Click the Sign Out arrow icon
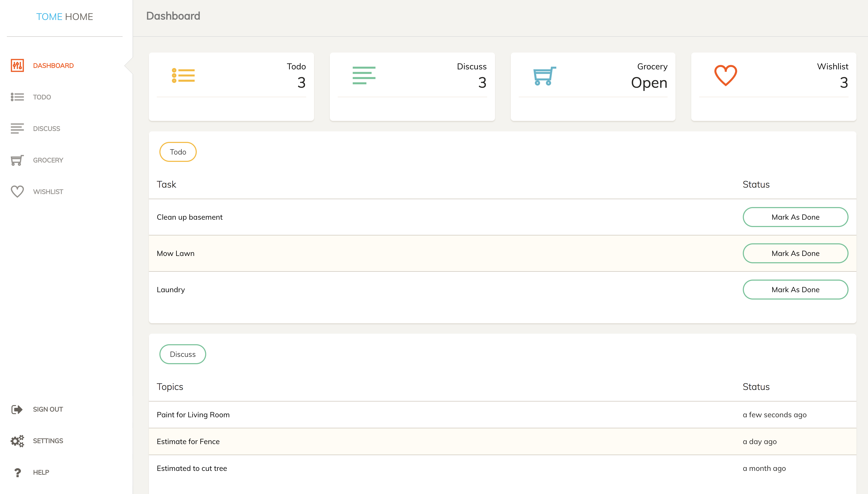Viewport: 868px width, 494px height. [17, 409]
